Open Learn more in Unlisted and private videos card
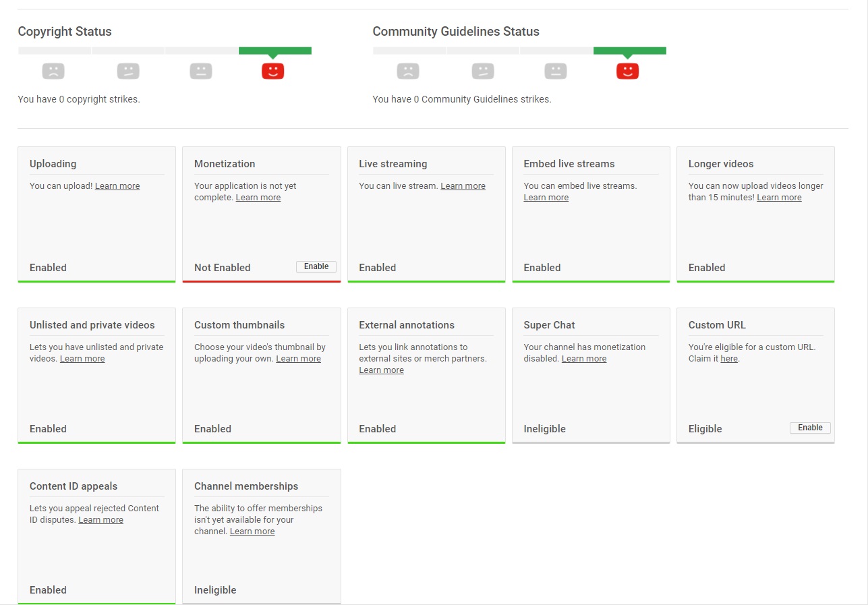 coord(82,359)
